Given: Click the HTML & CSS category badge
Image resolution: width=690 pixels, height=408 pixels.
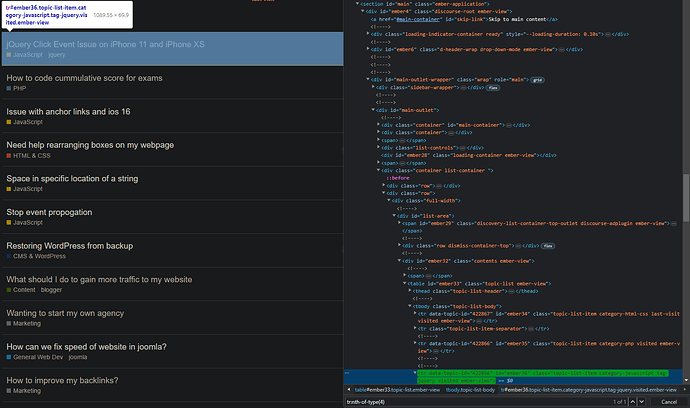Looking at the screenshot, I should 29,156.
